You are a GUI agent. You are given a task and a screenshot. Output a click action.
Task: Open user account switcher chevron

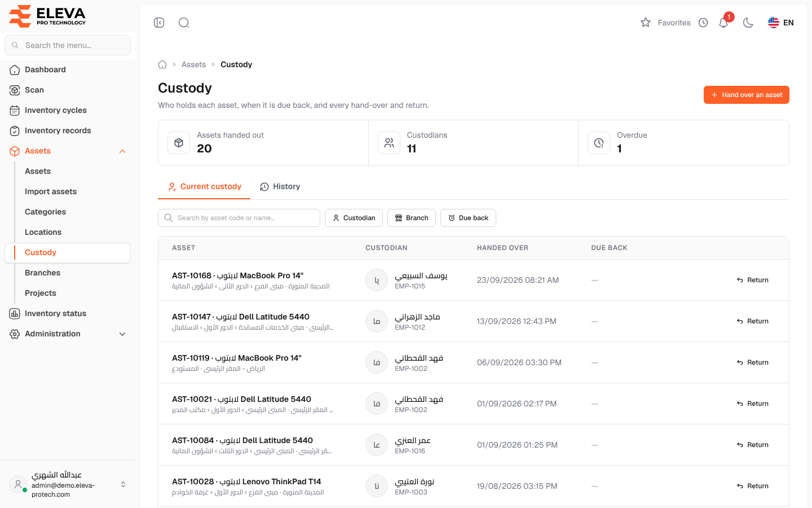[x=123, y=484]
